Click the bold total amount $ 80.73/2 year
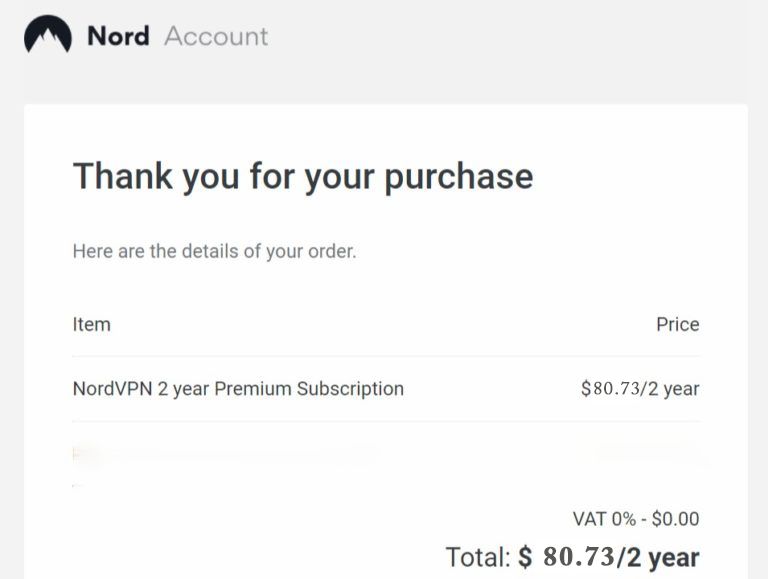Screen dimensions: 768x579 pos(609,557)
